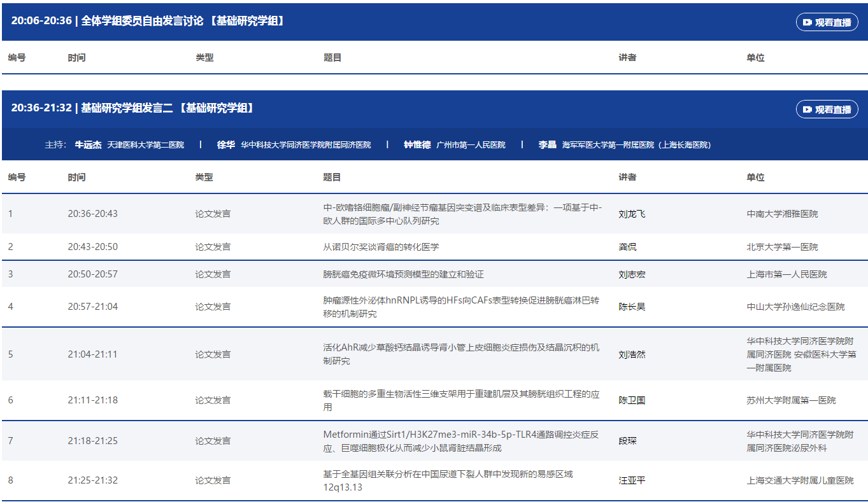Open the Metformin Sirt1 paper title in row 7
The width and height of the screenshot is (868, 502).
[461, 441]
